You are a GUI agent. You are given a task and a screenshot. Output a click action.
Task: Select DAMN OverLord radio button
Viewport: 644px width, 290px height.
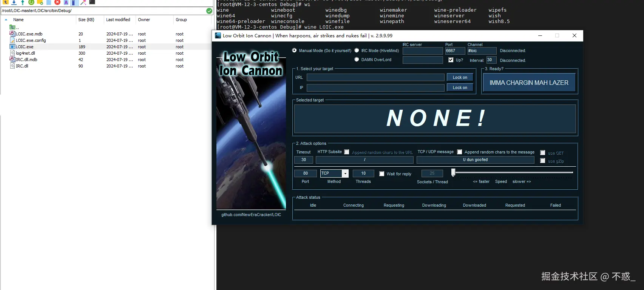click(x=357, y=59)
